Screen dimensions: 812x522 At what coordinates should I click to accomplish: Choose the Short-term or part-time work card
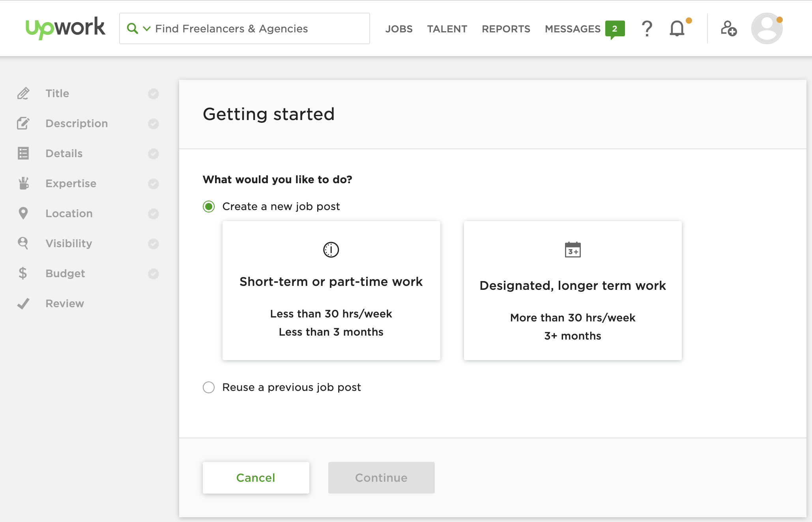pos(331,290)
